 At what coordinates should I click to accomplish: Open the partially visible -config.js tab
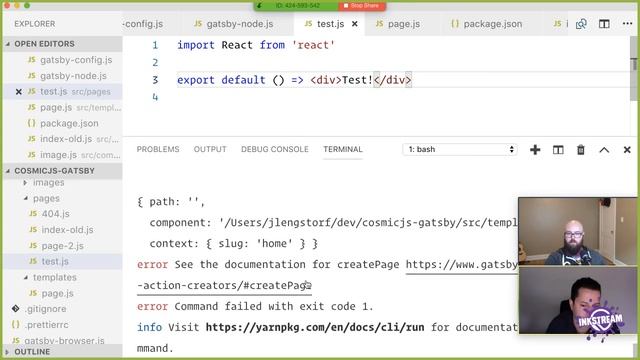click(143, 24)
